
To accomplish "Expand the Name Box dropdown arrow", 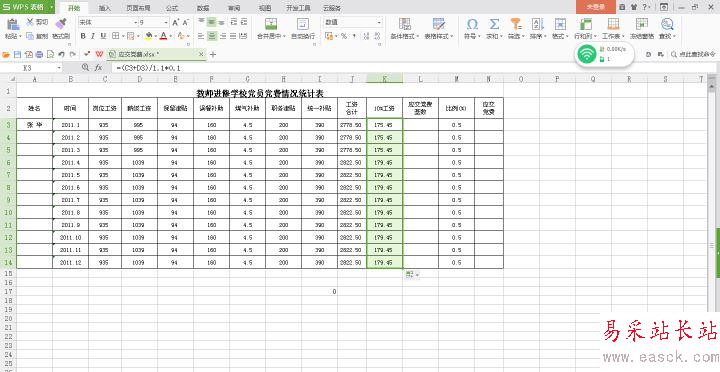I will coord(59,68).
